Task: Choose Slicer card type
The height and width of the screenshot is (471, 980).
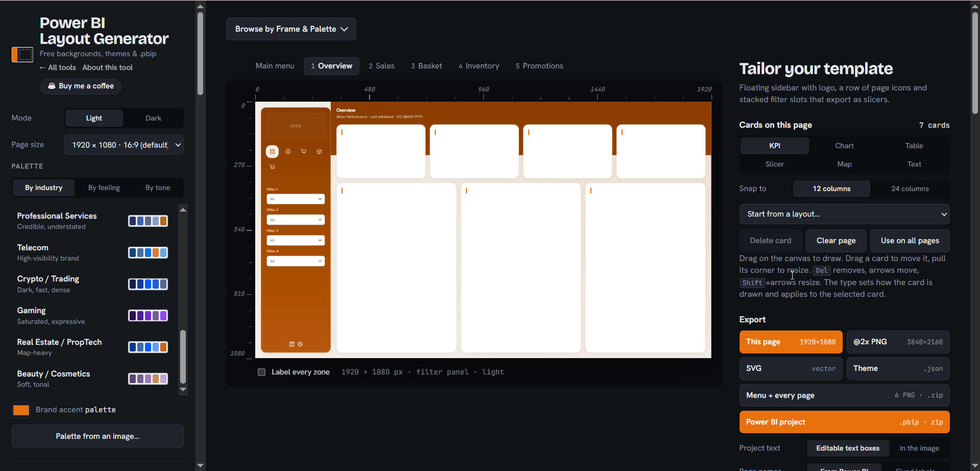Action: [774, 164]
